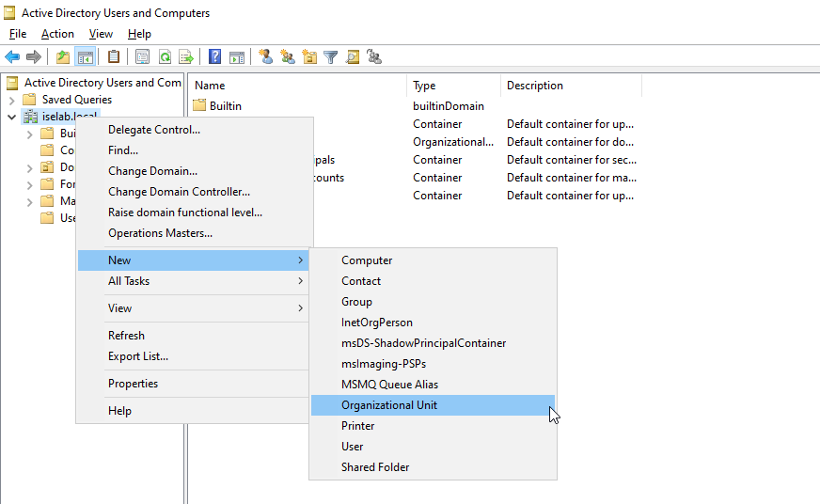Image resolution: width=820 pixels, height=504 pixels.
Task: Click the iselab.local domain icon
Action: coord(30,117)
